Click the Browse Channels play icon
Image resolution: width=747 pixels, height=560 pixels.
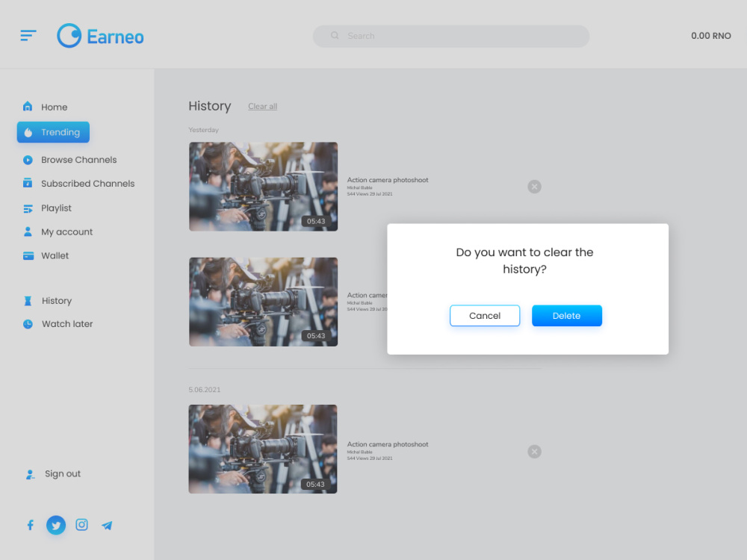[28, 160]
